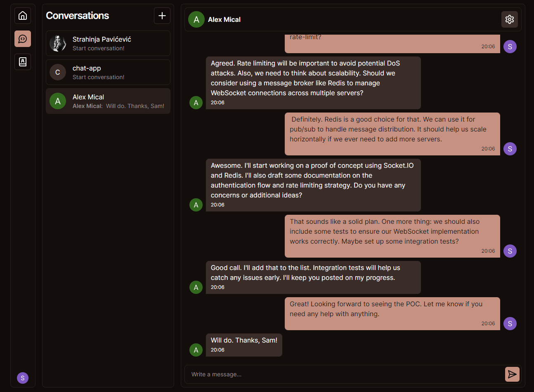Viewport: 534px width, 392px height.
Task: Click the message mentioning DoS attacks
Action: pyautogui.click(x=313, y=83)
